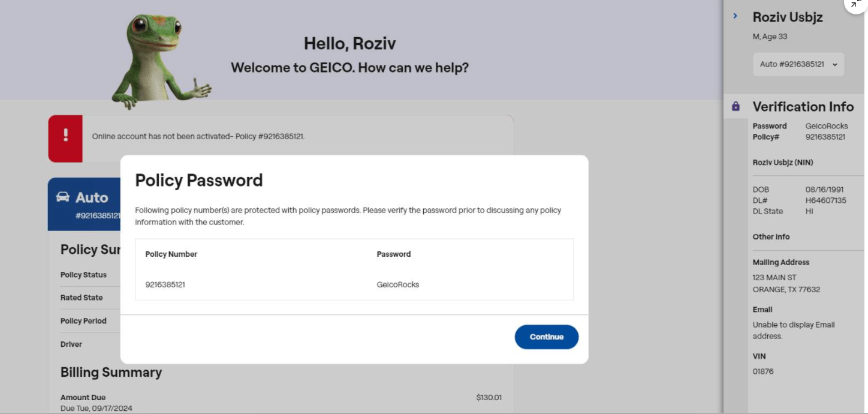Click the Billing Summary heading
Image resolution: width=868 pixels, height=414 pixels.
[x=111, y=372]
